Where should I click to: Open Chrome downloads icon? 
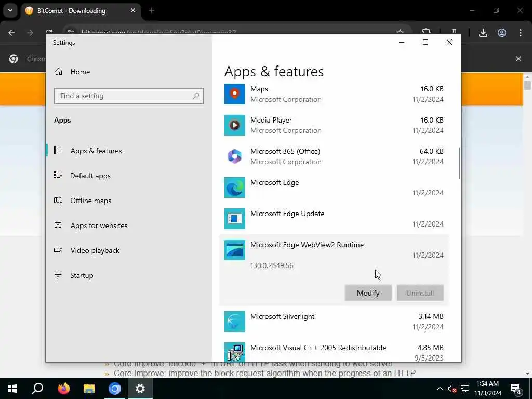(483, 33)
